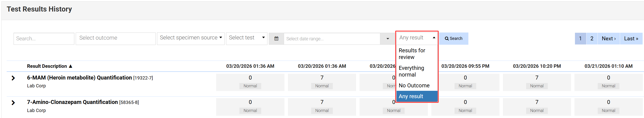Expand the 6-MAM Heroin metabolite row
644x118 pixels.
click(13, 78)
